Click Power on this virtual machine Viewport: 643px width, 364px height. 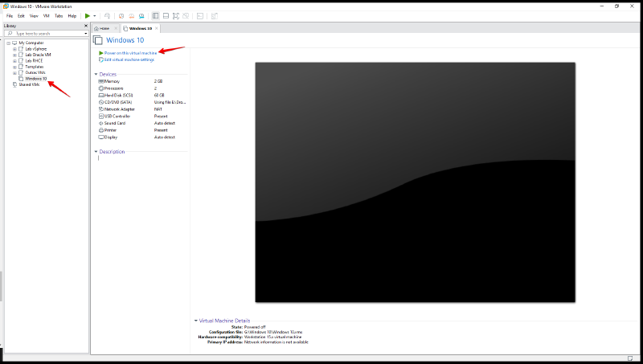tap(130, 53)
